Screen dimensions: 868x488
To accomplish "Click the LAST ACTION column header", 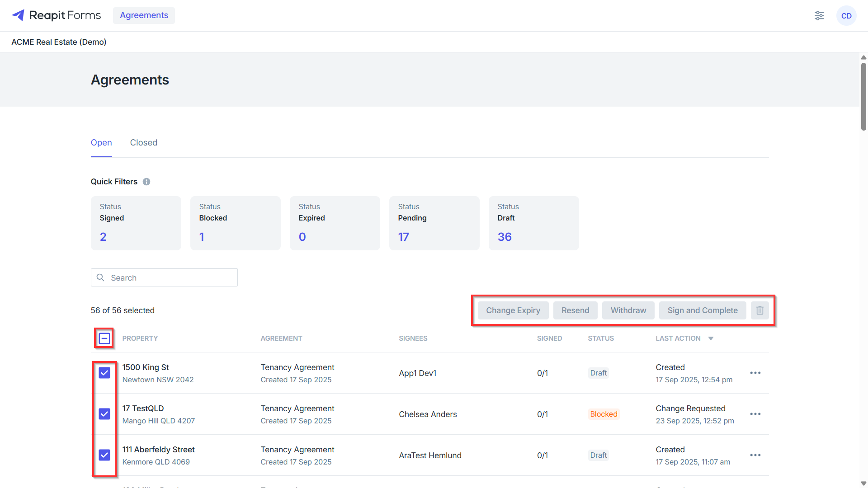I will pyautogui.click(x=678, y=338).
